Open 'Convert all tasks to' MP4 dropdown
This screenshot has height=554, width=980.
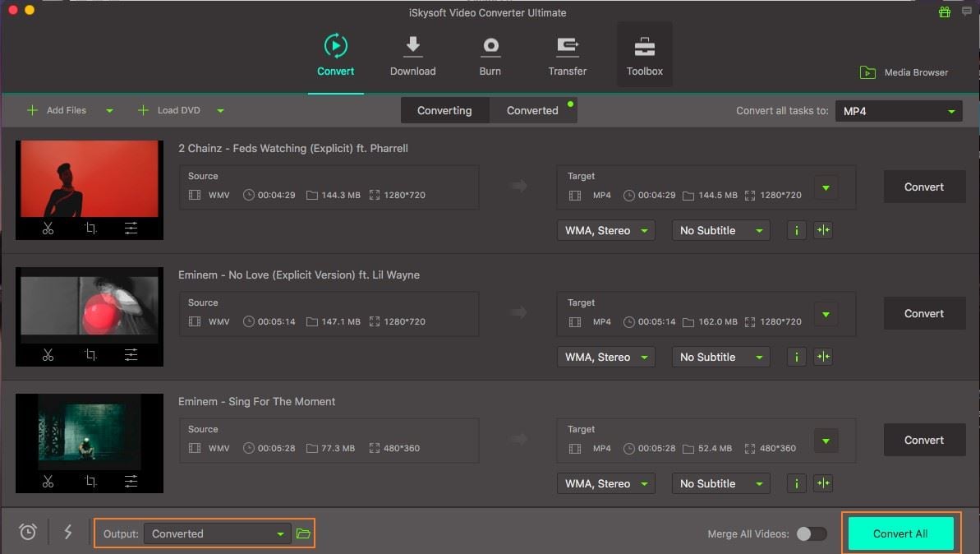click(899, 111)
